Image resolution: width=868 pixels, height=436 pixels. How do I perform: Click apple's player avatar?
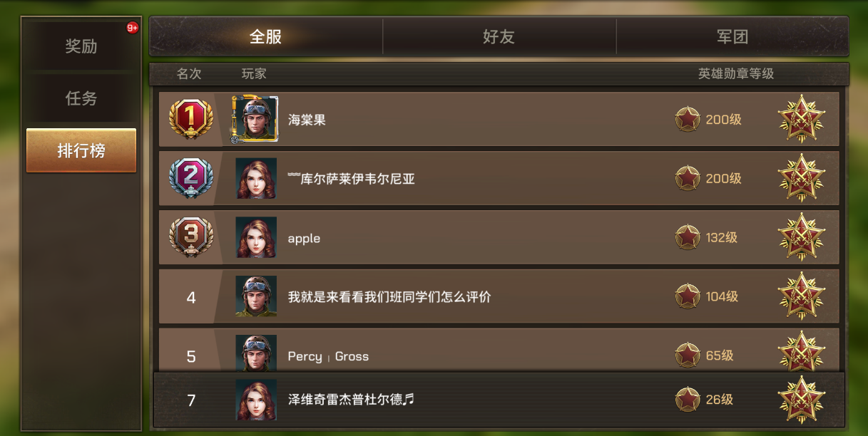pyautogui.click(x=256, y=237)
